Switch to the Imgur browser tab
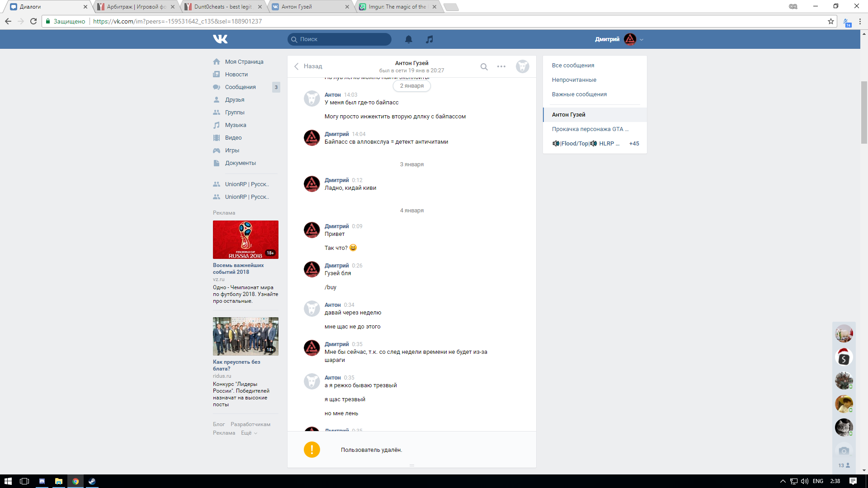Viewport: 868px width, 488px height. tap(397, 7)
